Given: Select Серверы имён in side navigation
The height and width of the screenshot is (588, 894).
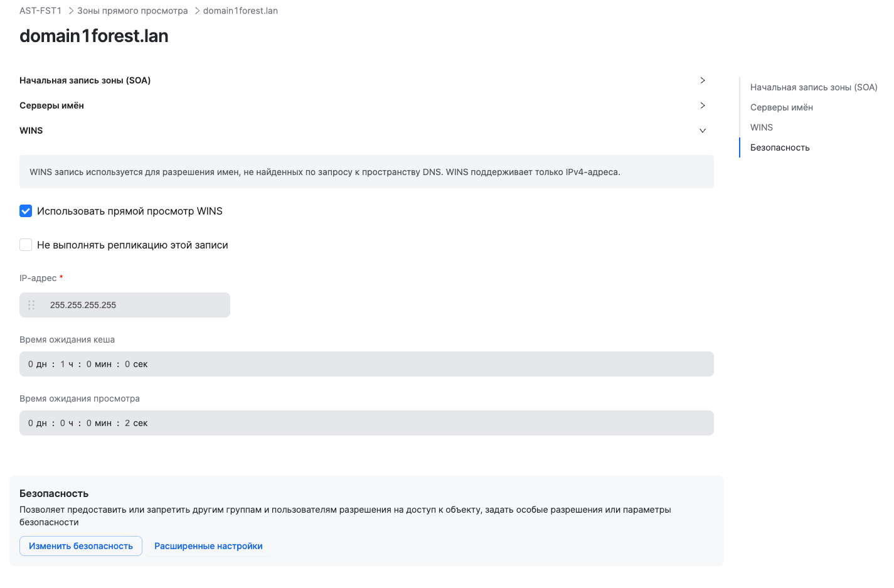Looking at the screenshot, I should [x=782, y=107].
